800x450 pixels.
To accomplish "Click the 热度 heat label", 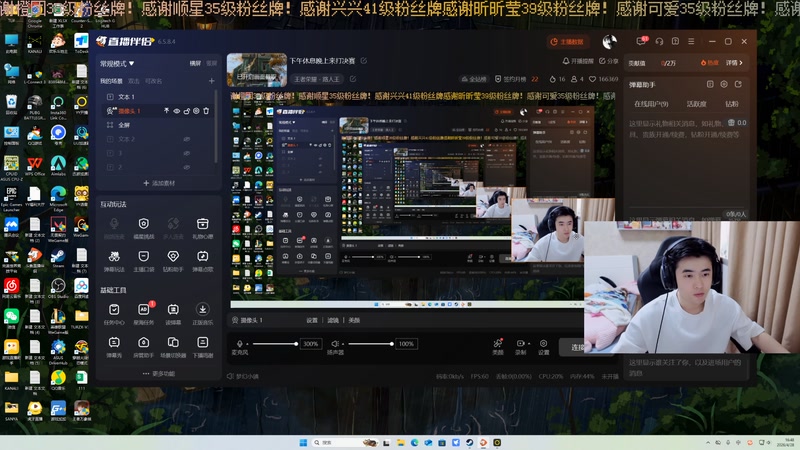I will click(709, 63).
